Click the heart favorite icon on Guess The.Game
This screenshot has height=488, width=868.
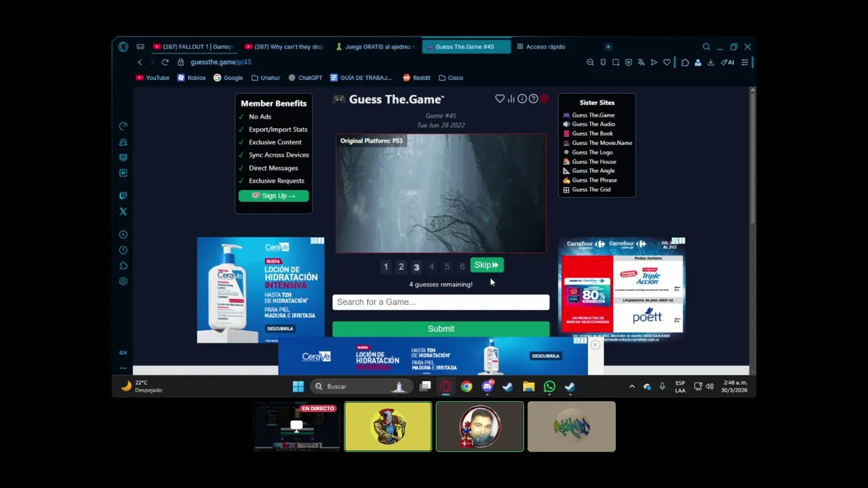coord(500,99)
